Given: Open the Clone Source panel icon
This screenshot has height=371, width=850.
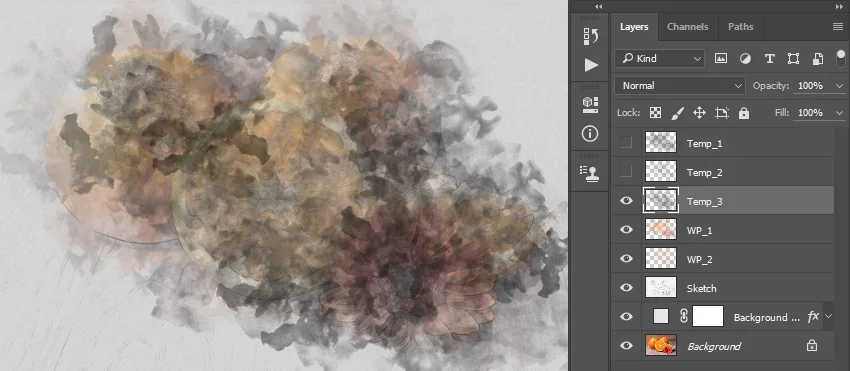Looking at the screenshot, I should click(590, 173).
